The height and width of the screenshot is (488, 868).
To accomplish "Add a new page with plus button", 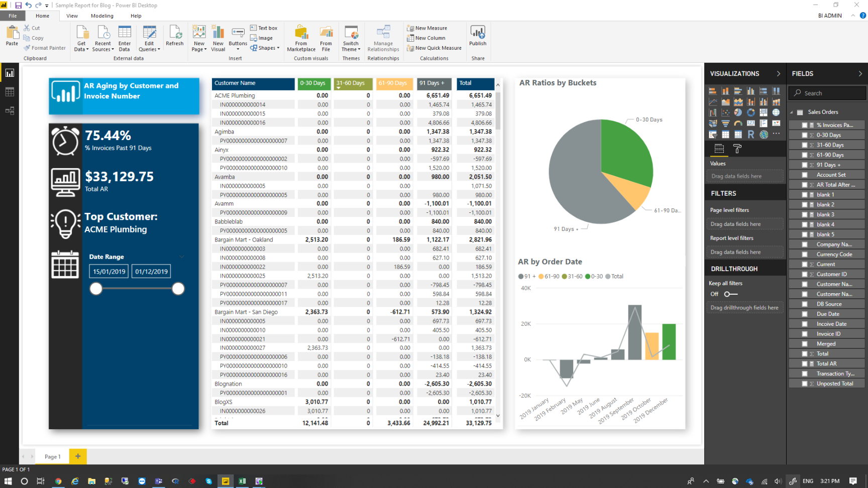I will click(78, 456).
